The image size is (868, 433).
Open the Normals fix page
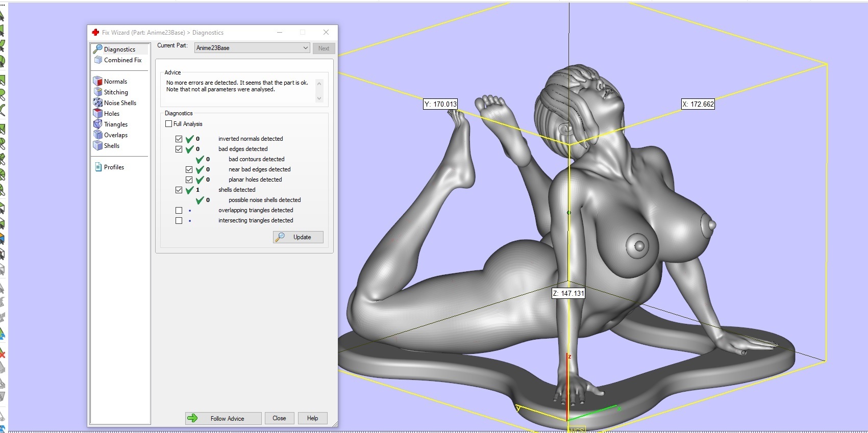(115, 82)
